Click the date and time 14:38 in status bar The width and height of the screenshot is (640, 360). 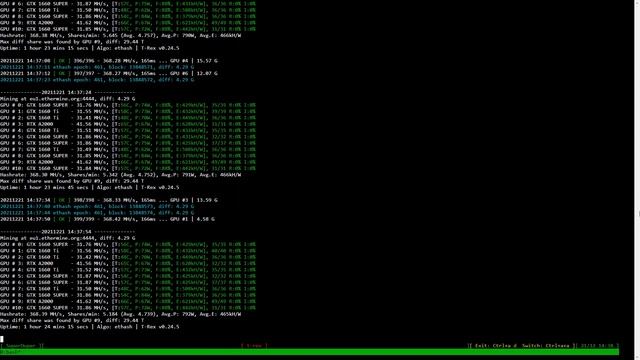click(597, 346)
